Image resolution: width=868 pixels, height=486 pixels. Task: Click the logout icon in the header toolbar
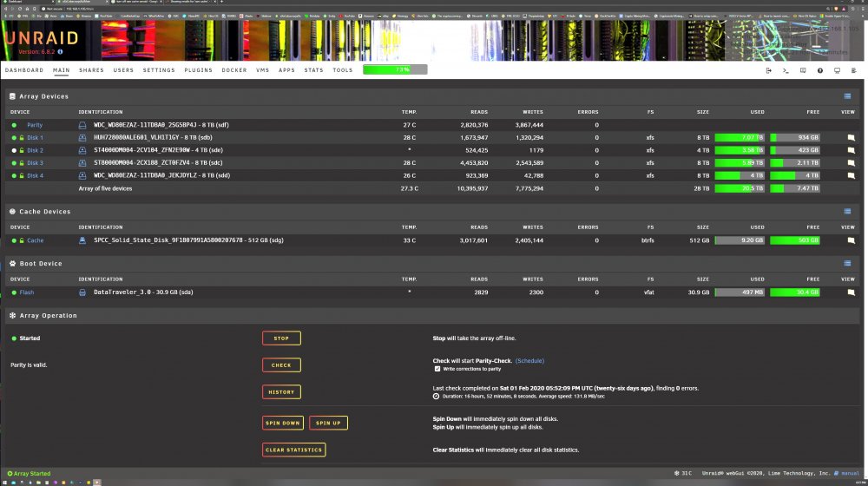click(x=769, y=71)
